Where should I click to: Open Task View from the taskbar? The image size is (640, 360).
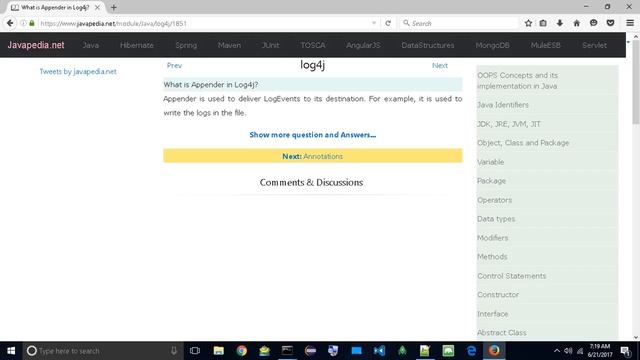(195, 351)
